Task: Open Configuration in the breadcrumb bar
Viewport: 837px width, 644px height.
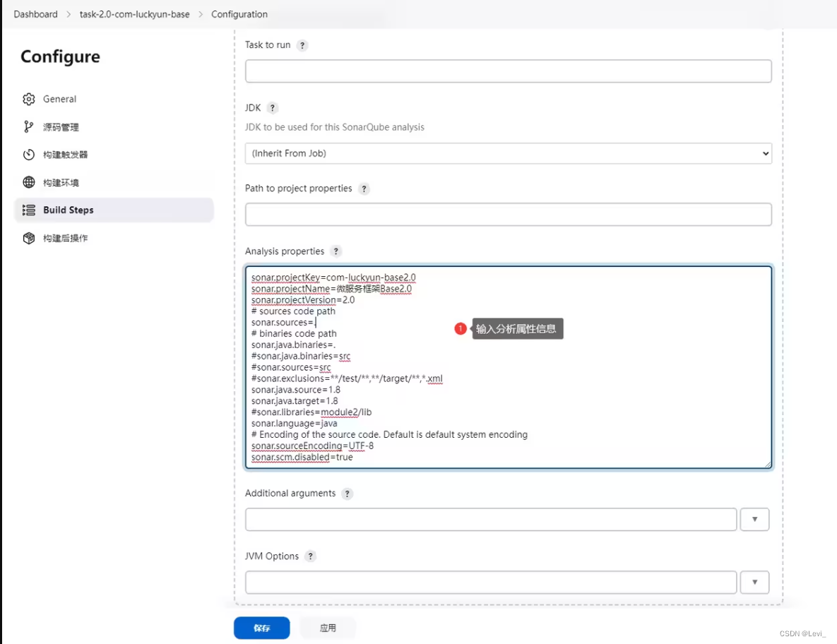Action: point(239,14)
